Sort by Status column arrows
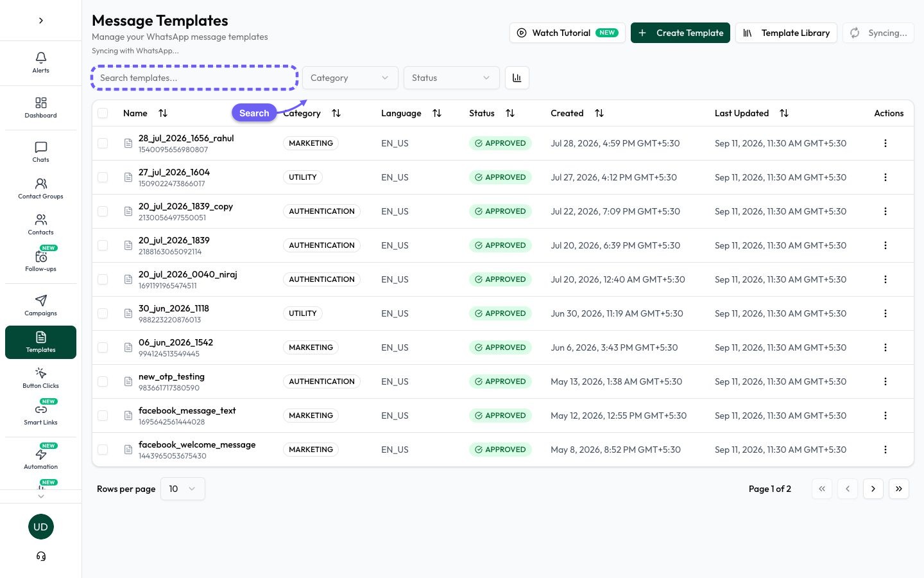 (x=510, y=113)
